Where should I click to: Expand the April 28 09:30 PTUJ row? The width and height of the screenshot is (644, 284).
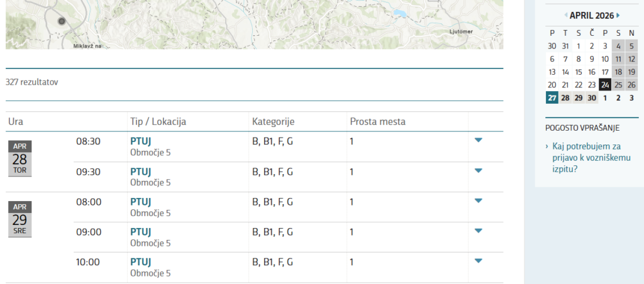click(478, 170)
